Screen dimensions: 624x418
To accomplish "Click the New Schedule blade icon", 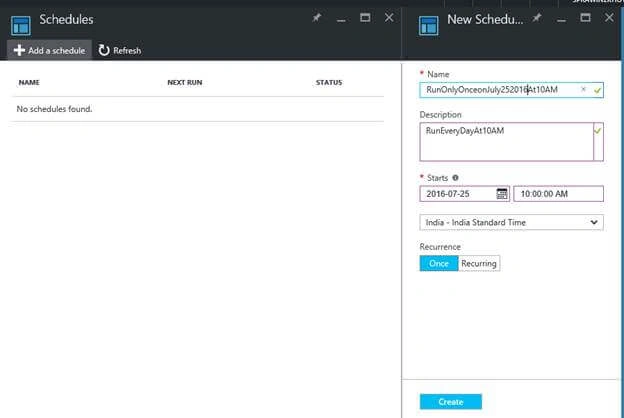I will [x=429, y=26].
